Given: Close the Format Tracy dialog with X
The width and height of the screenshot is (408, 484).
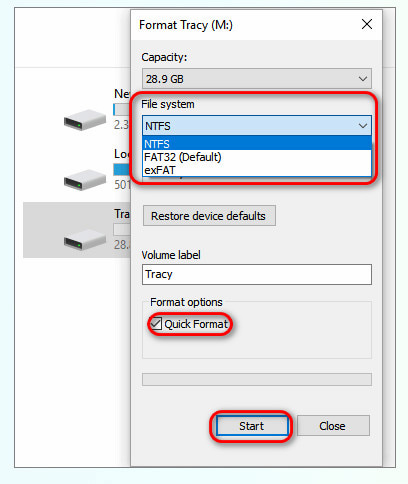Looking at the screenshot, I should click(x=367, y=24).
